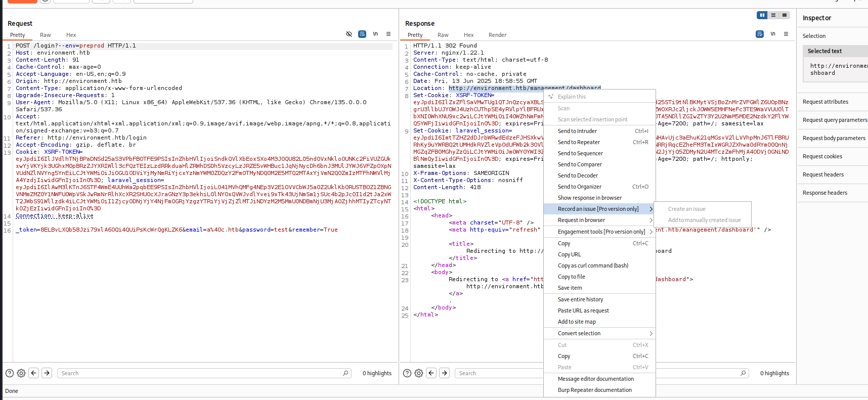Select Request Pretty tab

(18, 35)
